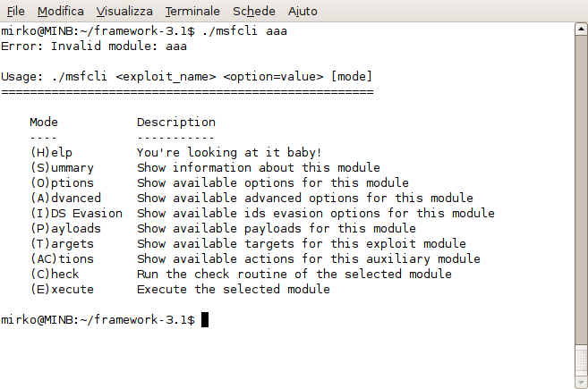Click the bottom 'mirko@MINB:~/framework-3.1$' prompt

[x=98, y=319]
